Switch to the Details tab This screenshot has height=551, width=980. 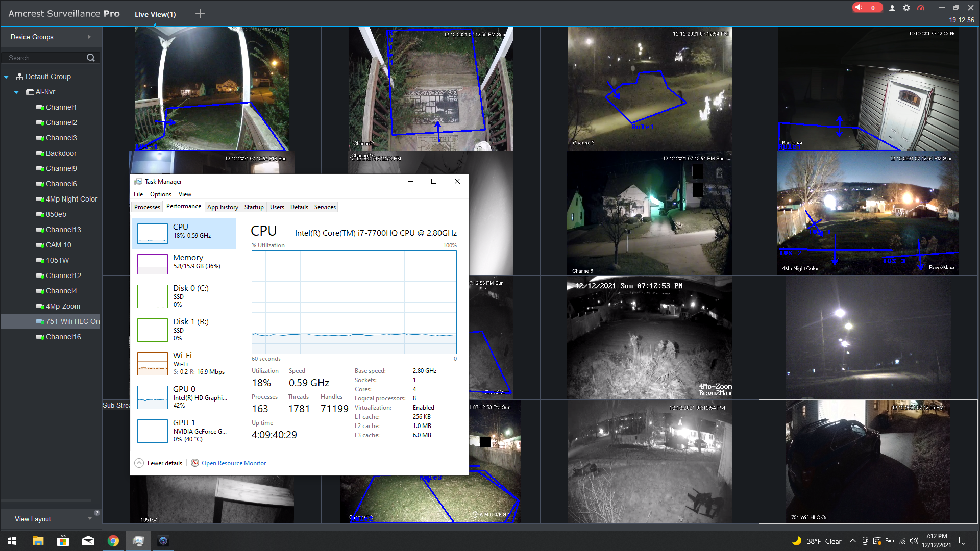pyautogui.click(x=299, y=207)
